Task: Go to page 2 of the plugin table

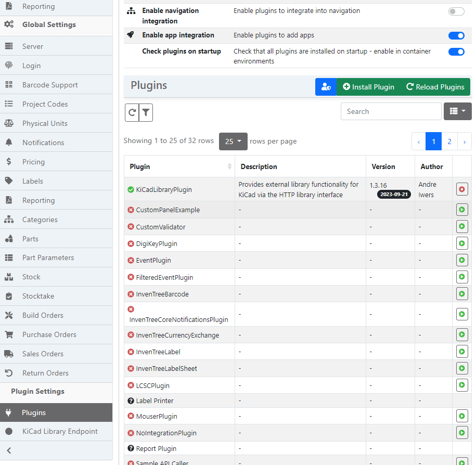Action: [x=449, y=141]
